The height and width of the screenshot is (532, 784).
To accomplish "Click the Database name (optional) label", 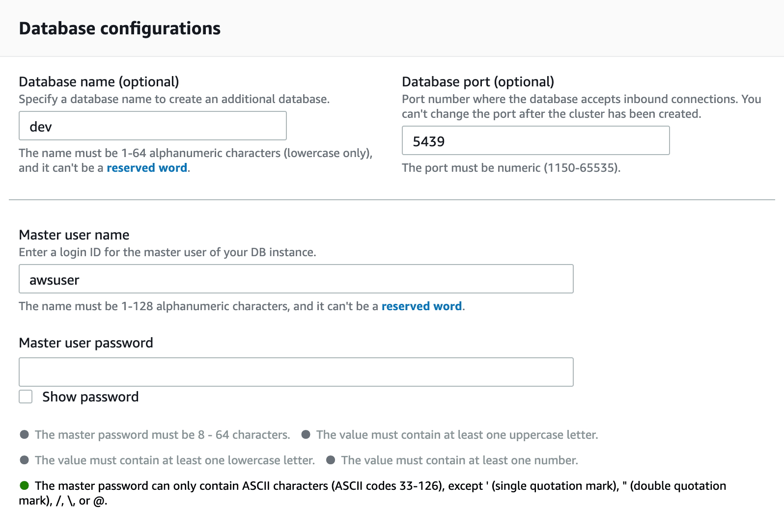I will tap(99, 81).
